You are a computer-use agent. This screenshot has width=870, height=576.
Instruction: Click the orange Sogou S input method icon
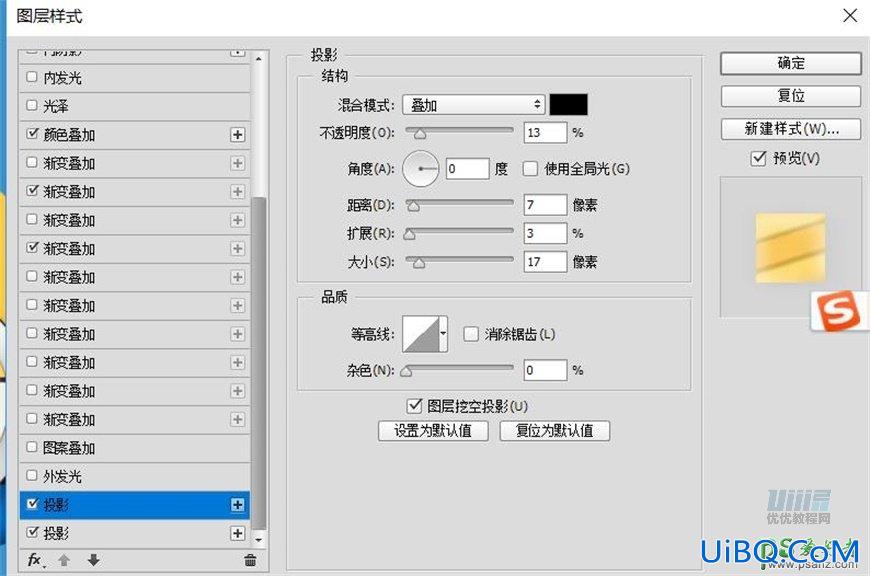[839, 311]
